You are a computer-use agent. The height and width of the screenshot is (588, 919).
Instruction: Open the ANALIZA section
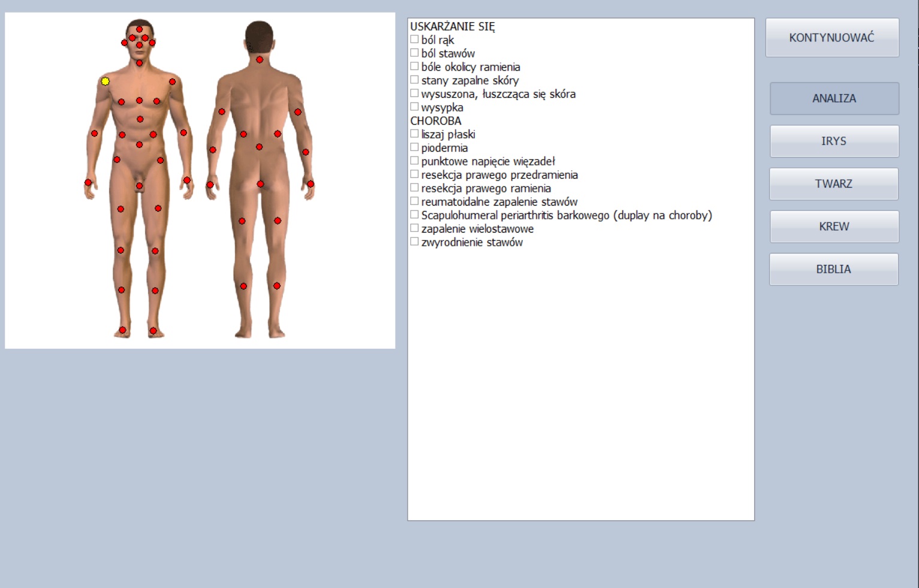click(x=834, y=98)
